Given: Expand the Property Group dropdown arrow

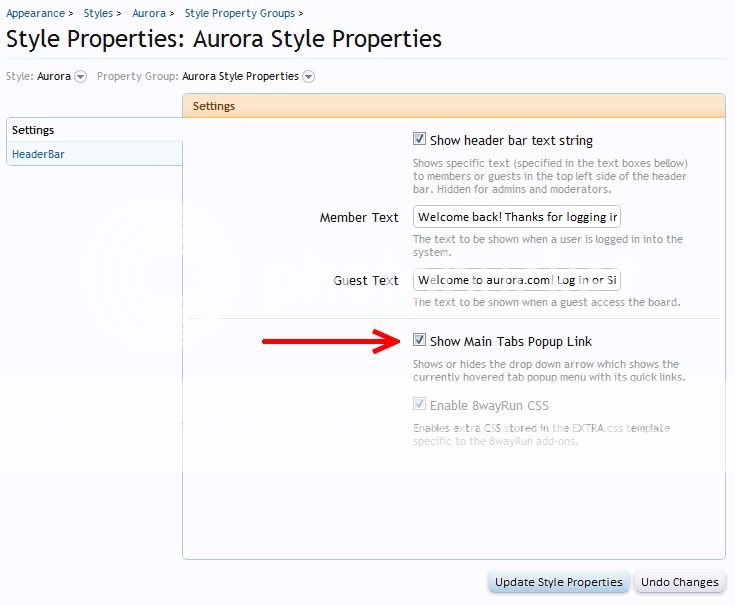Looking at the screenshot, I should 308,77.
